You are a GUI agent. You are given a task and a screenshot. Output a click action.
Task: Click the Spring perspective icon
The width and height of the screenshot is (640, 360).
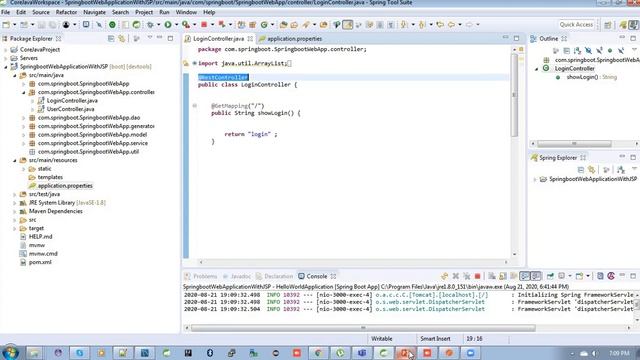click(623, 24)
